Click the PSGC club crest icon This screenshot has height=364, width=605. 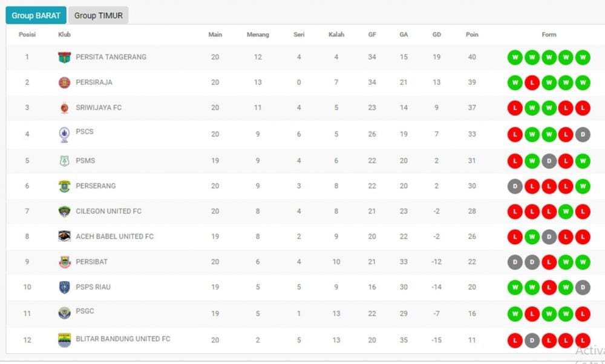64,313
